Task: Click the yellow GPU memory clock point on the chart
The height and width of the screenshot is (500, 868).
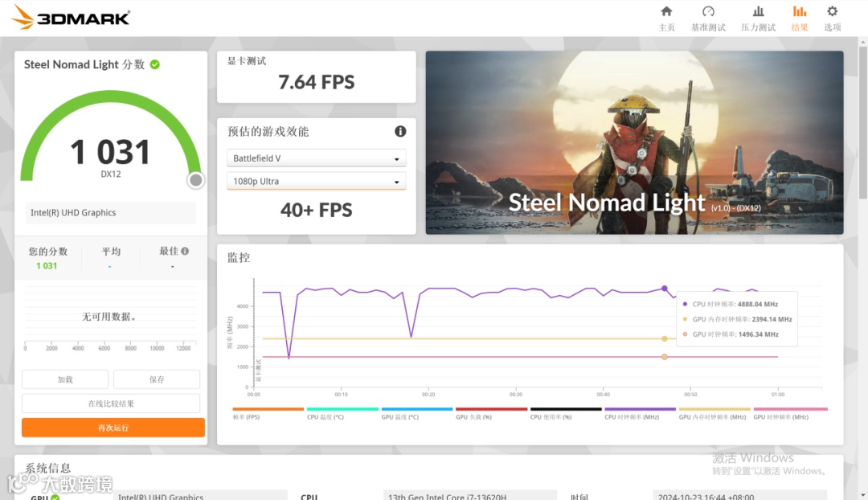Action: coord(665,339)
